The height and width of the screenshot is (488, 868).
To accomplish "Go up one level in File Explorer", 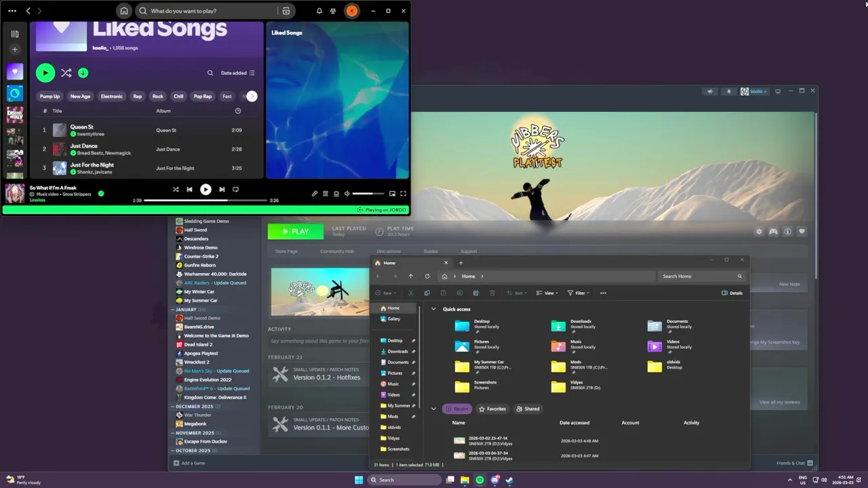I will coord(410,277).
